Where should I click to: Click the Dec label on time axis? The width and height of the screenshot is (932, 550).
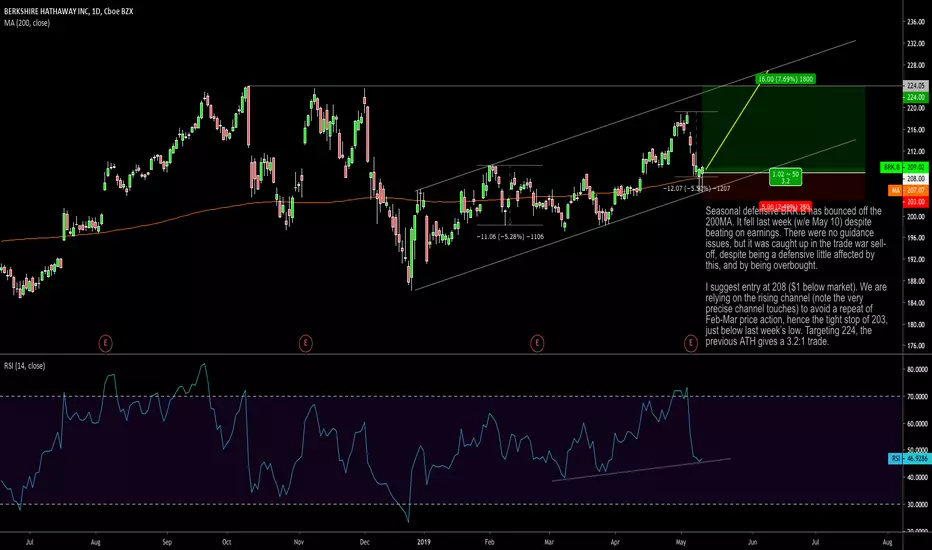coord(364,542)
